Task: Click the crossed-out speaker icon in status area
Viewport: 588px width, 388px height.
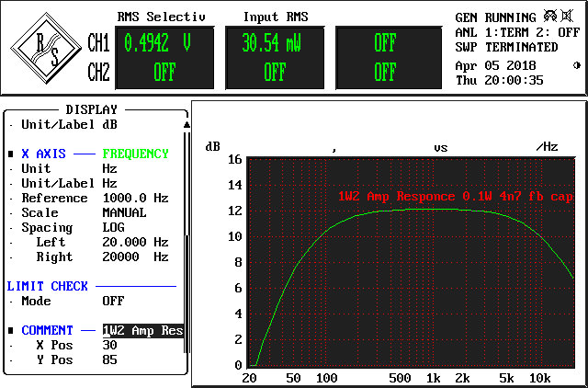Action: [567, 17]
